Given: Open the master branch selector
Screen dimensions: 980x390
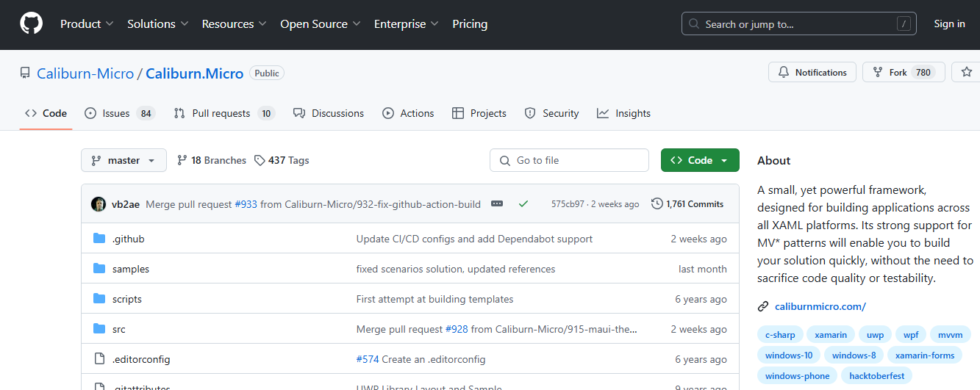Looking at the screenshot, I should pos(124,160).
